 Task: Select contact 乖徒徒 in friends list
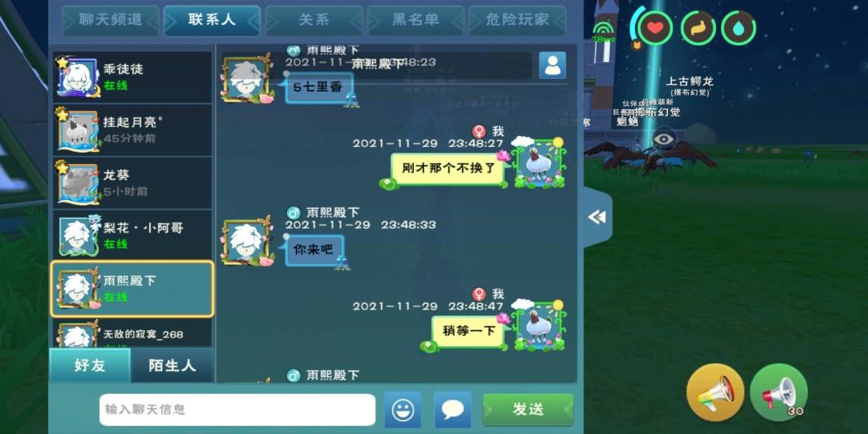133,77
